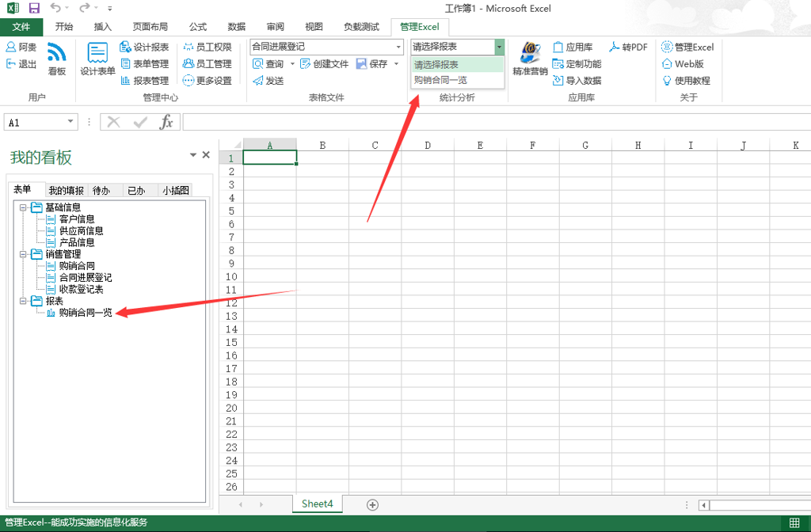Open 报表管理 report management
Image resolution: width=811 pixels, height=532 pixels.
tap(144, 80)
